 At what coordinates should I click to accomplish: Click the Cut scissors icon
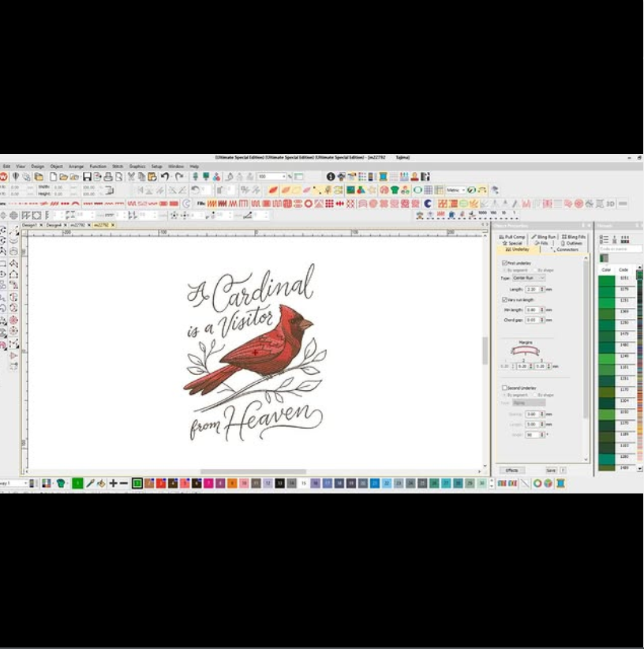coord(131,177)
